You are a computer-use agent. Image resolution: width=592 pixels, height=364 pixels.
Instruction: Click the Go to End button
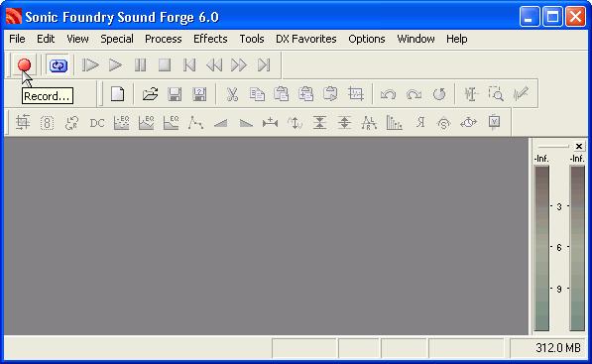click(x=264, y=65)
